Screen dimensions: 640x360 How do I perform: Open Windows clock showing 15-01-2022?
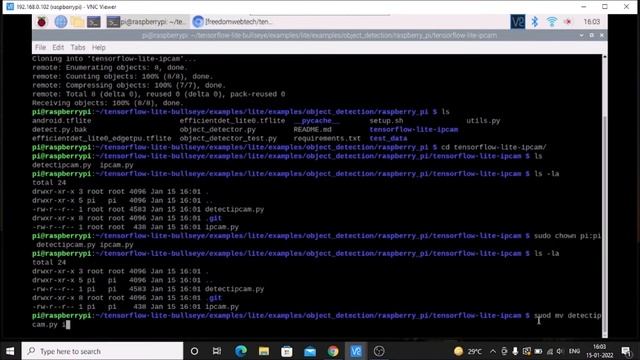tap(599, 351)
